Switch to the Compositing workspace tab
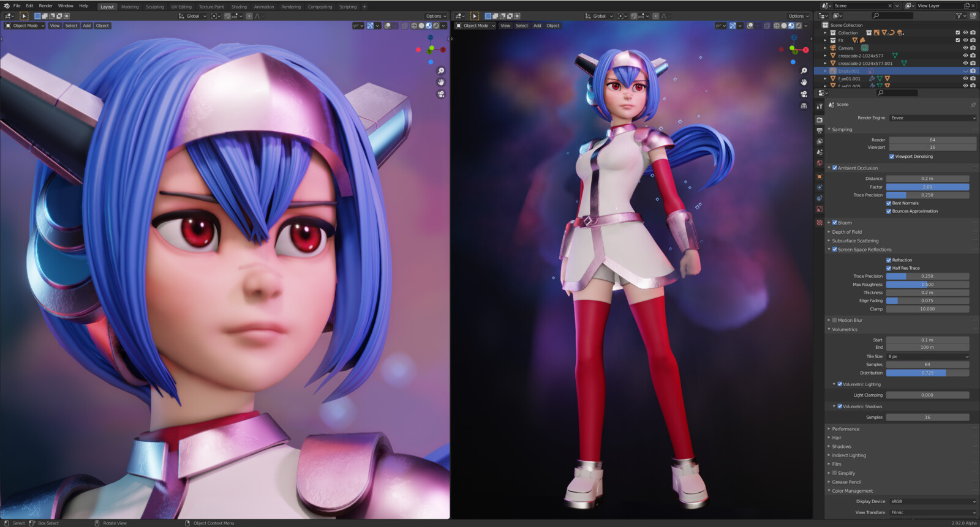The width and height of the screenshot is (980, 527). 320,7
